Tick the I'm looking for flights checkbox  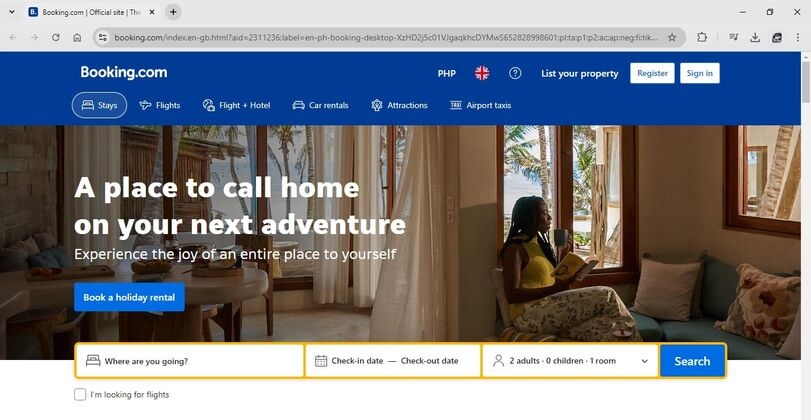(x=80, y=395)
